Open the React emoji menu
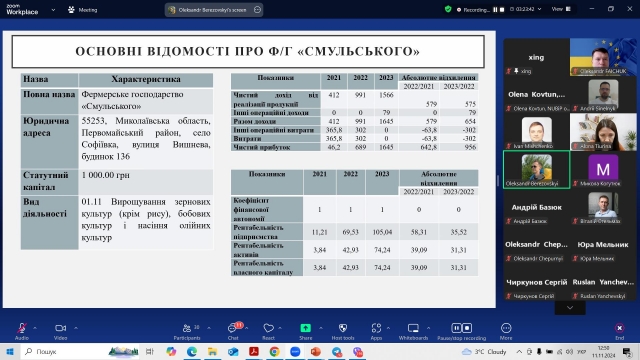The image size is (640, 360). click(x=269, y=331)
